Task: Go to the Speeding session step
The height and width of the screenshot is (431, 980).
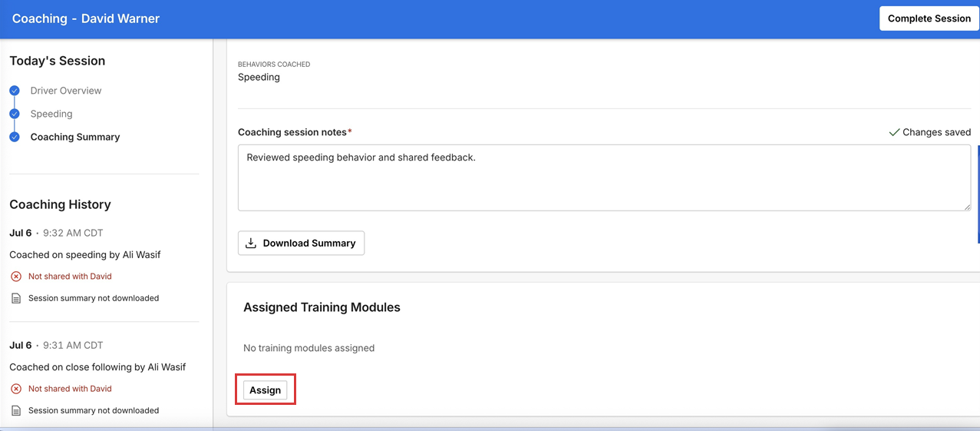Action: (x=51, y=114)
